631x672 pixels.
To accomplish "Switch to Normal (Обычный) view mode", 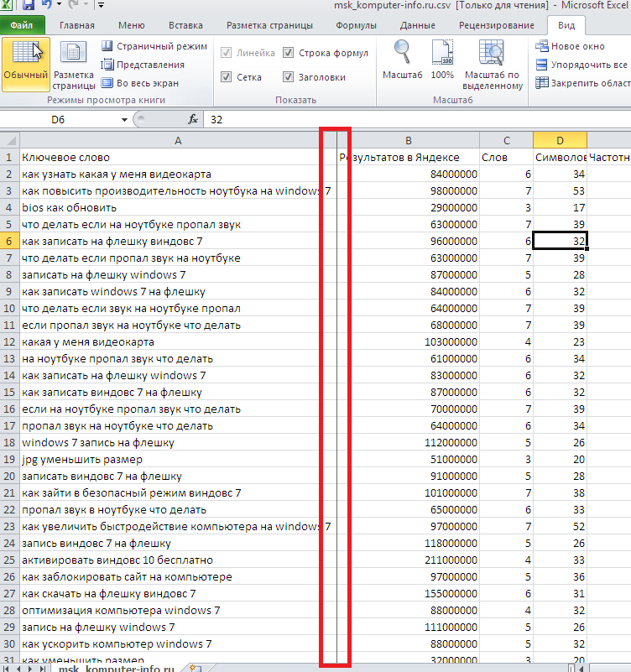I will [x=26, y=65].
